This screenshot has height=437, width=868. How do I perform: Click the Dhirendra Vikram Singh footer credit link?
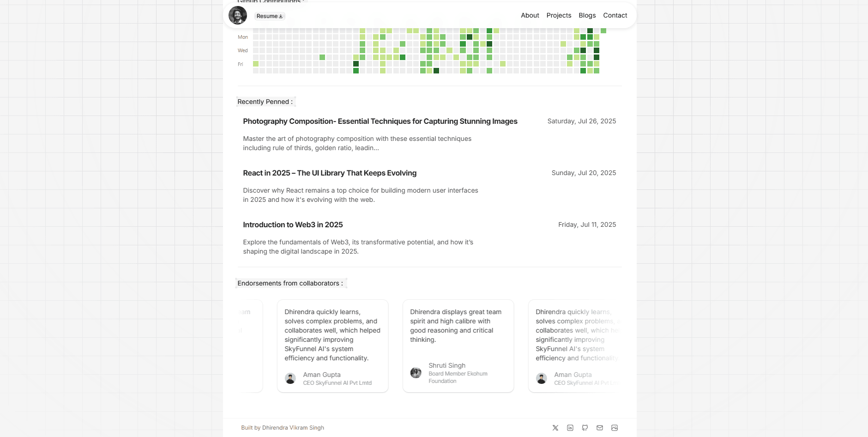[x=293, y=428]
